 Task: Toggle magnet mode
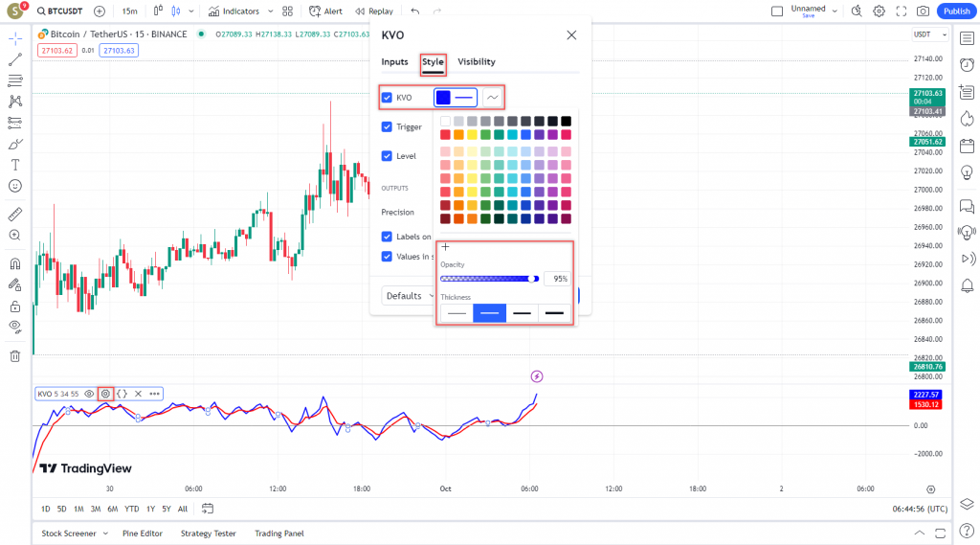(15, 263)
